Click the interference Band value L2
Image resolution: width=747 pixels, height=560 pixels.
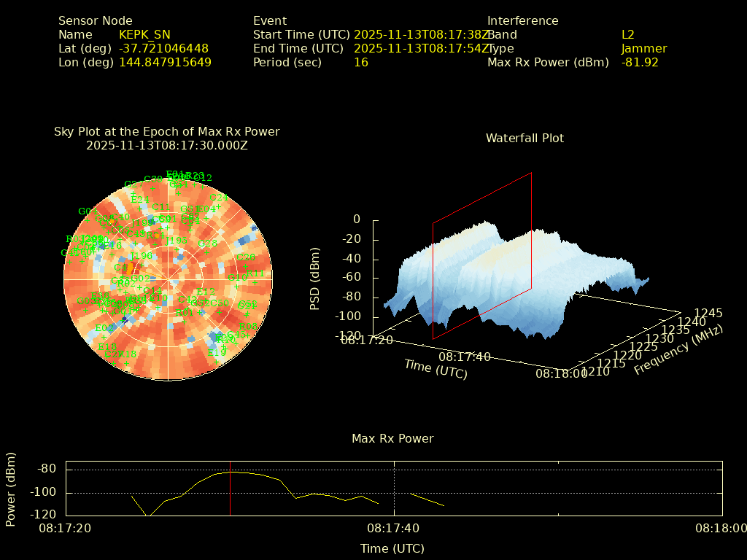click(x=628, y=35)
